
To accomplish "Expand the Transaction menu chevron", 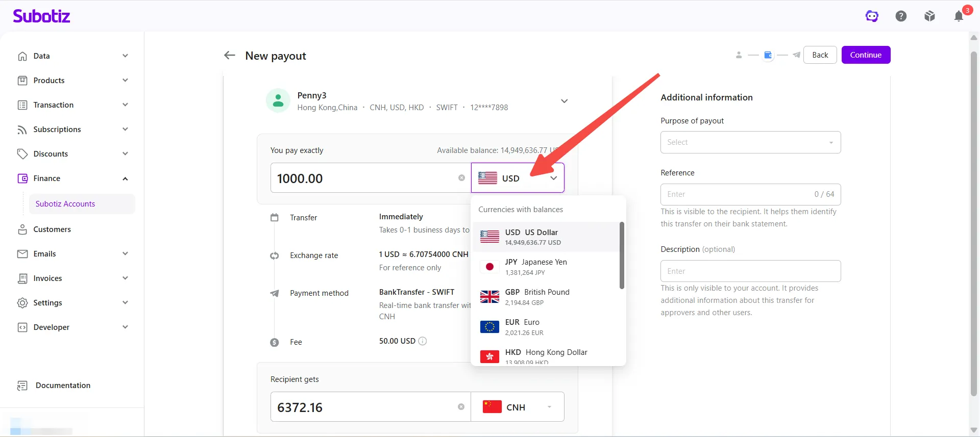I will click(x=125, y=105).
